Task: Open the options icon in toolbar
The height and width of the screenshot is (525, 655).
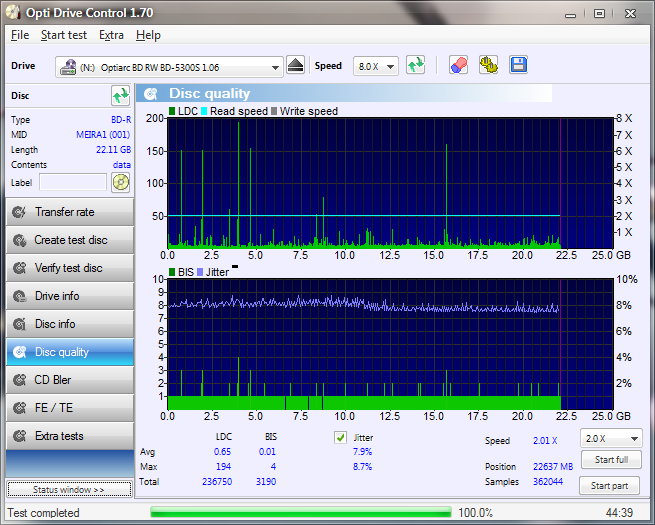Action: pyautogui.click(x=488, y=66)
